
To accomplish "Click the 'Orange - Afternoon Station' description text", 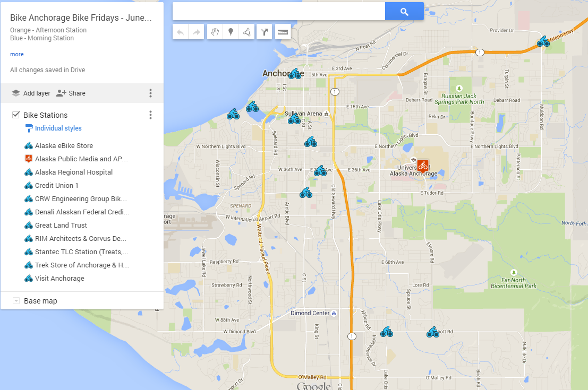I will pyautogui.click(x=48, y=30).
